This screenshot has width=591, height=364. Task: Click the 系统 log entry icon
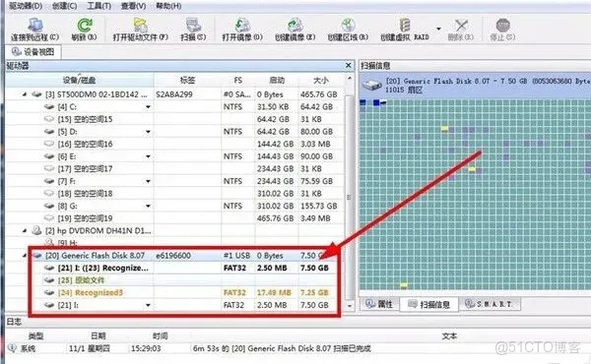point(13,348)
